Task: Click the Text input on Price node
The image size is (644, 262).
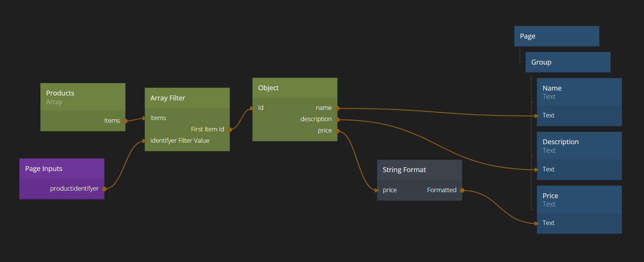Action: [537, 223]
